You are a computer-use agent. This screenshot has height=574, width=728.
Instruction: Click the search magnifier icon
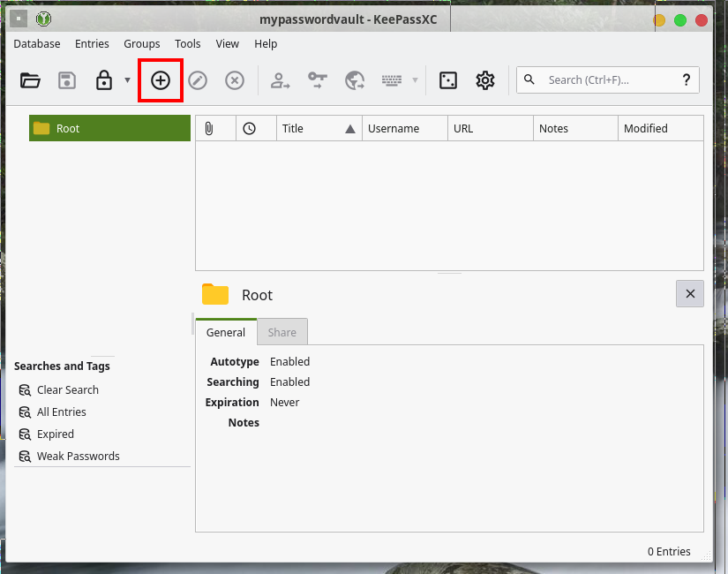[x=529, y=79]
